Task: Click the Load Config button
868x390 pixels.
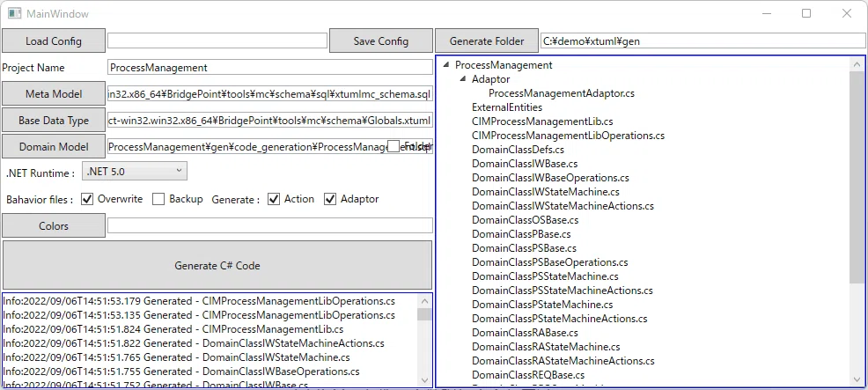Action: pos(54,41)
